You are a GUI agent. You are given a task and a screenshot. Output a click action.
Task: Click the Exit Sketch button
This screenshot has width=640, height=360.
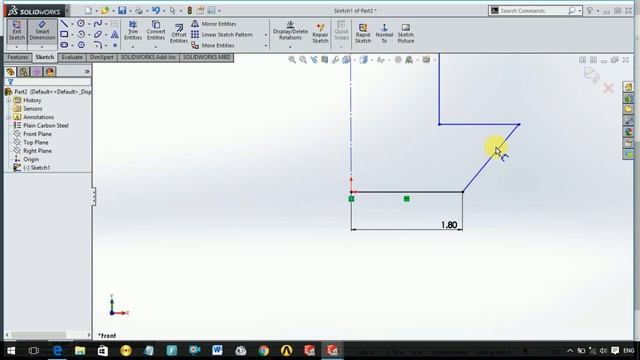pos(17,31)
